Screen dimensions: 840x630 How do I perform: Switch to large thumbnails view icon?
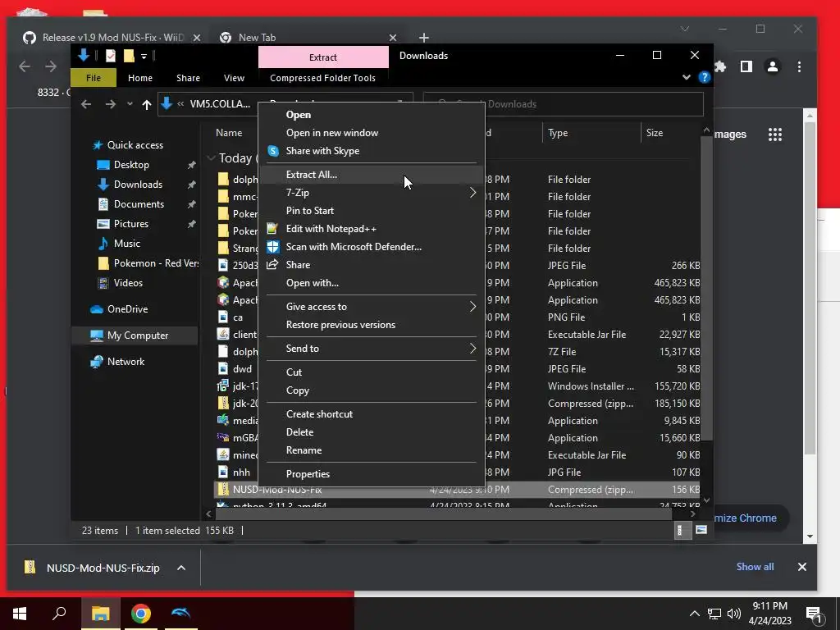[x=701, y=531]
